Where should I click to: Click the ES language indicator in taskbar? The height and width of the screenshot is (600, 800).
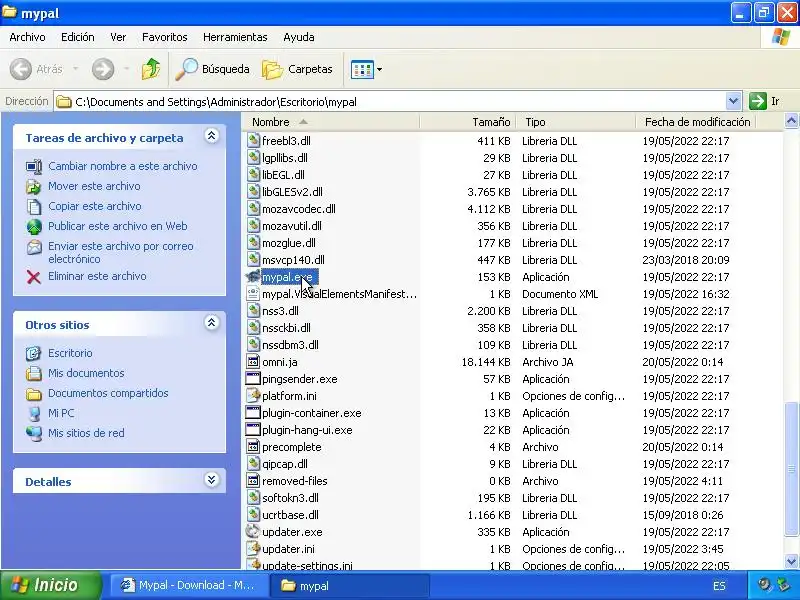click(x=719, y=586)
